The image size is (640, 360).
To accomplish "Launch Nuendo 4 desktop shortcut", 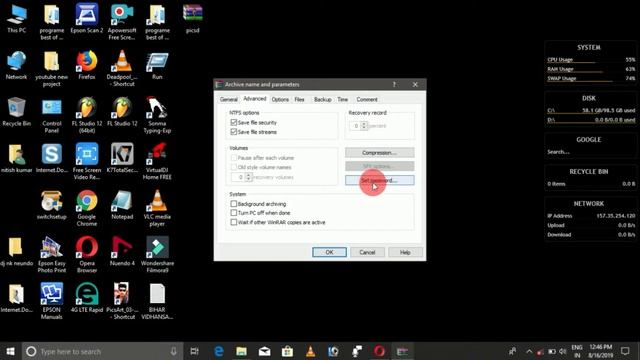I will click(122, 251).
